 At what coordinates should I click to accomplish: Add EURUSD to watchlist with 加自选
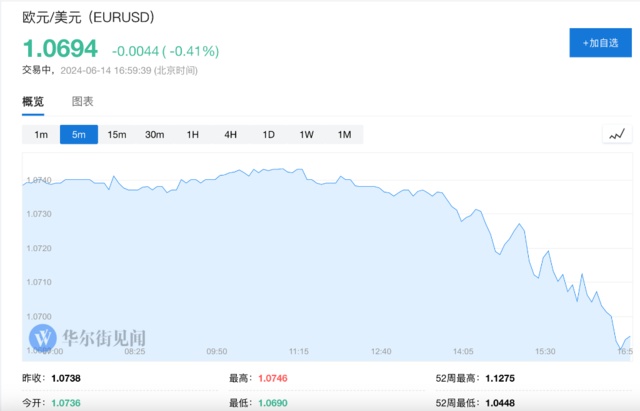601,43
